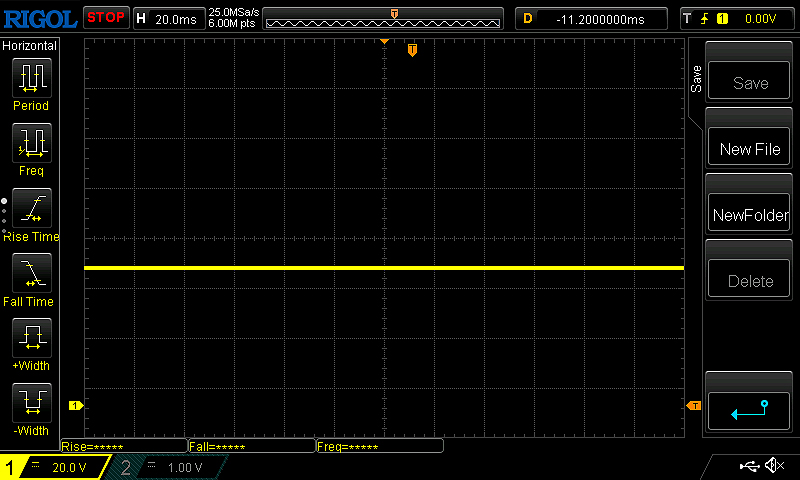Click the 25.0MSa/s sample rate text
This screenshot has width=800, height=480.
(x=234, y=12)
